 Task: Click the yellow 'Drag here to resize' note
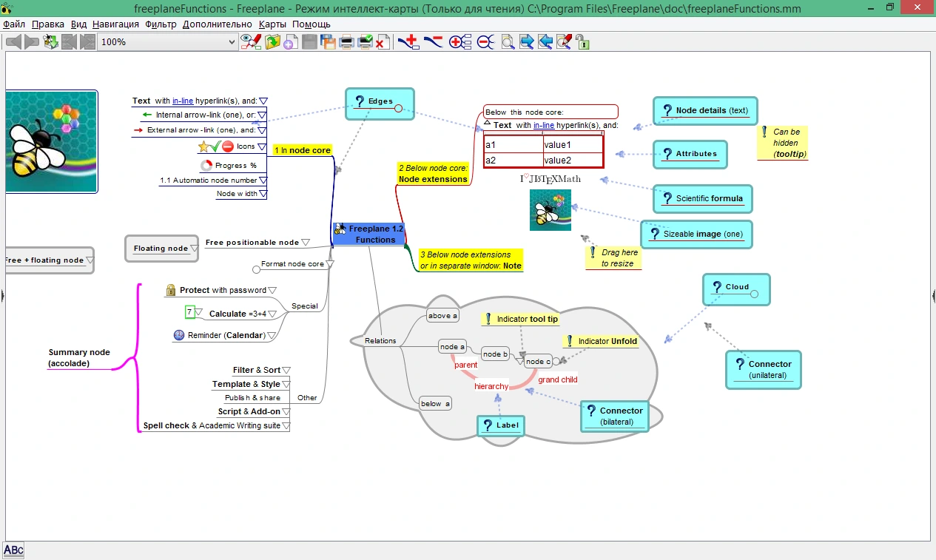click(x=613, y=258)
